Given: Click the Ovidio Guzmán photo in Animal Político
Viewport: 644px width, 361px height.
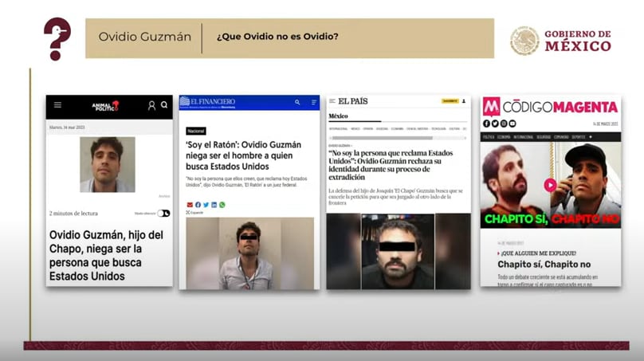Looking at the screenshot, I should 107,164.
